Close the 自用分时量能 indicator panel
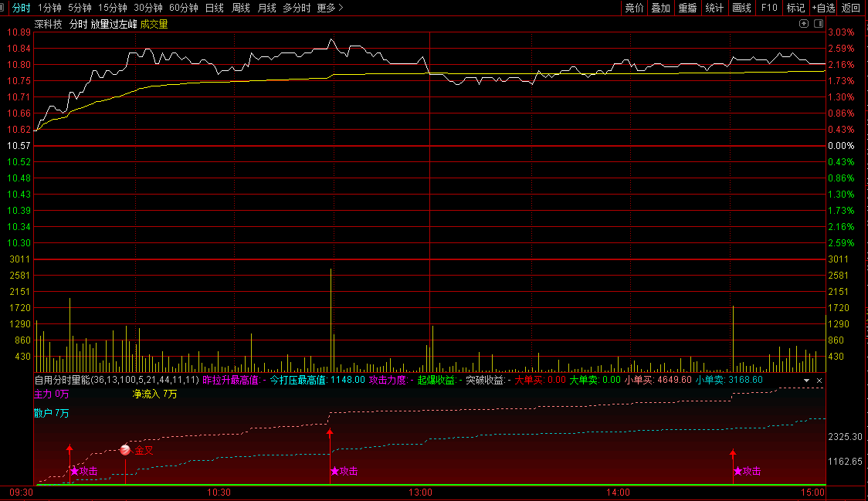Screen dimensions: 868x501 tap(819, 381)
